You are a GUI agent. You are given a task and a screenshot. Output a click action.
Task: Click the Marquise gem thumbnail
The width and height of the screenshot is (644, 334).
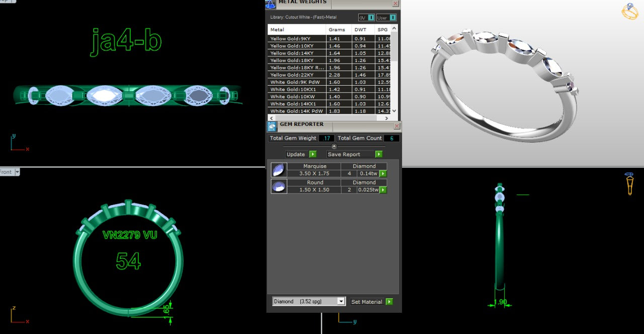tap(279, 170)
